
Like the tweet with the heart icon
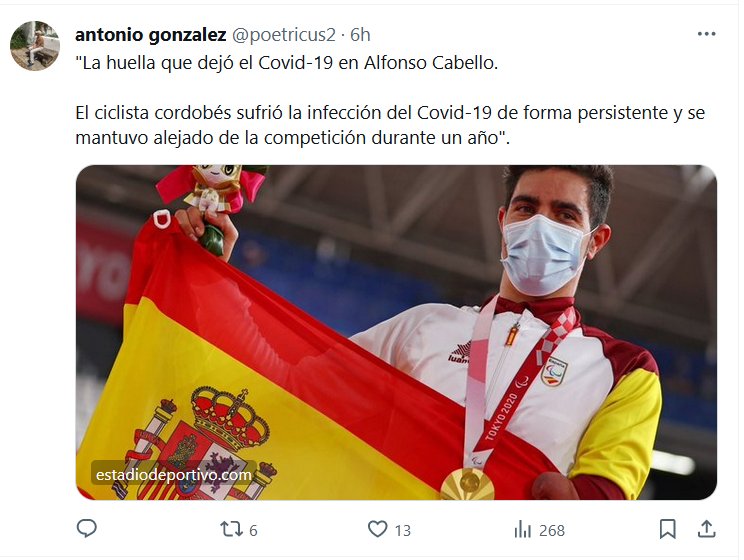[x=378, y=529]
